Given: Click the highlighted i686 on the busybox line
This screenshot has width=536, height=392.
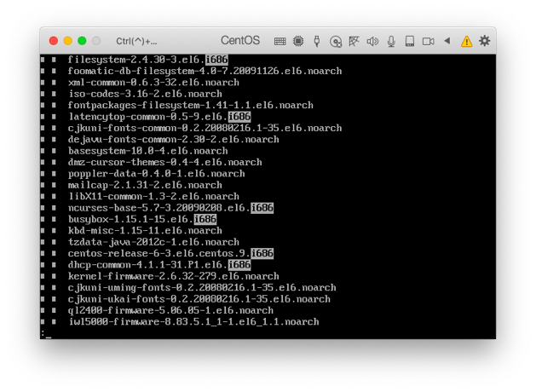Looking at the screenshot, I should click(x=205, y=219).
